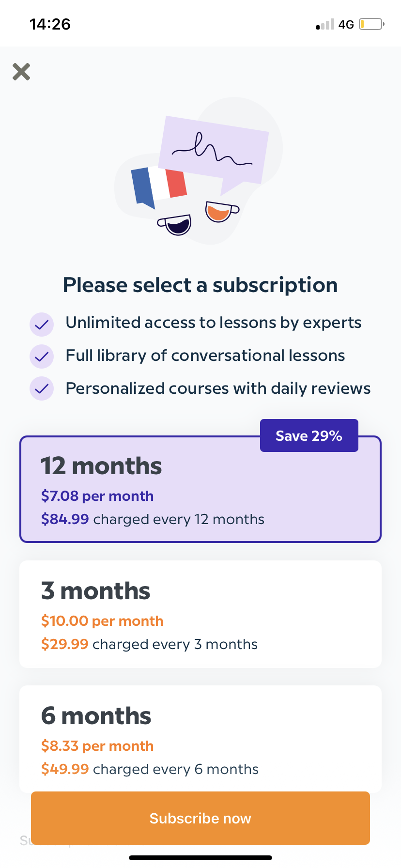
Task: Tap the checkmark beside personalized courses benefit
Action: tap(42, 388)
